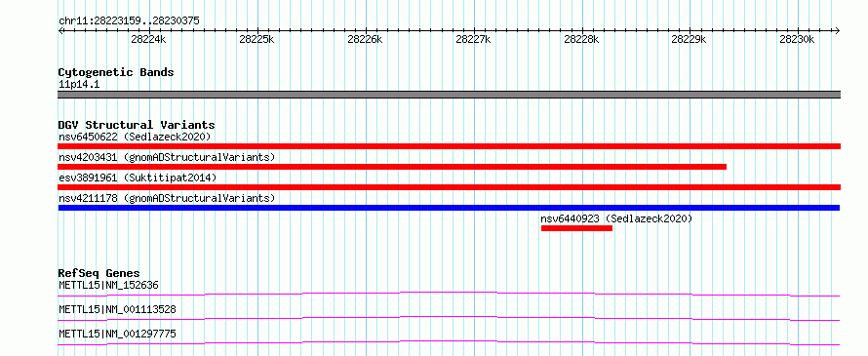Click the RefSeq Genes track heading
This screenshot has width=868, height=356.
pyautogui.click(x=99, y=273)
